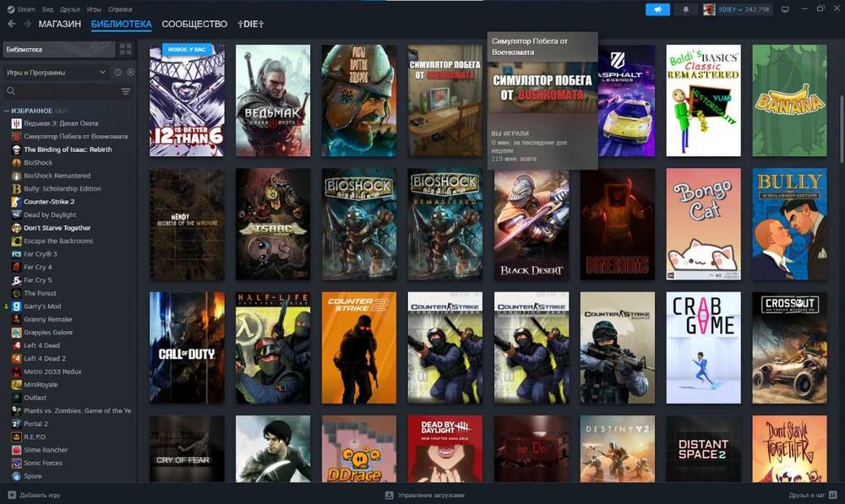The width and height of the screenshot is (845, 504).
Task: Open the Banana game cover
Action: [x=789, y=100]
